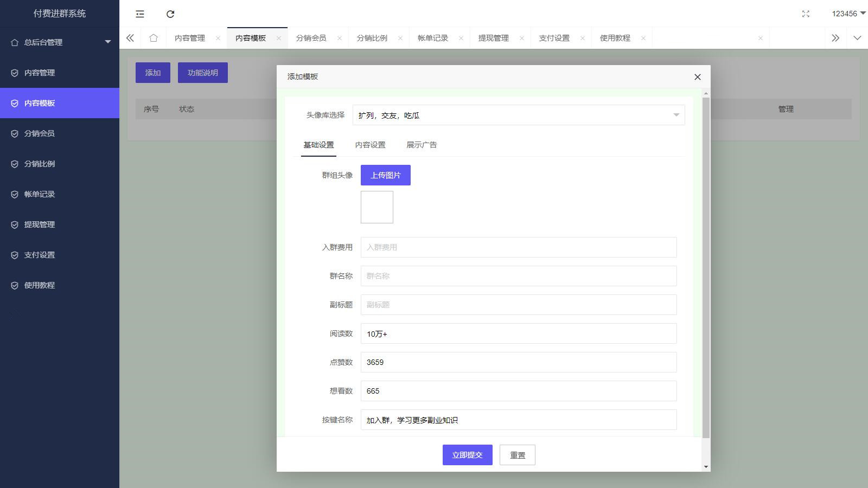Screen dimensions: 868x488
Task: Focus the 副标题 input field
Action: (519, 305)
